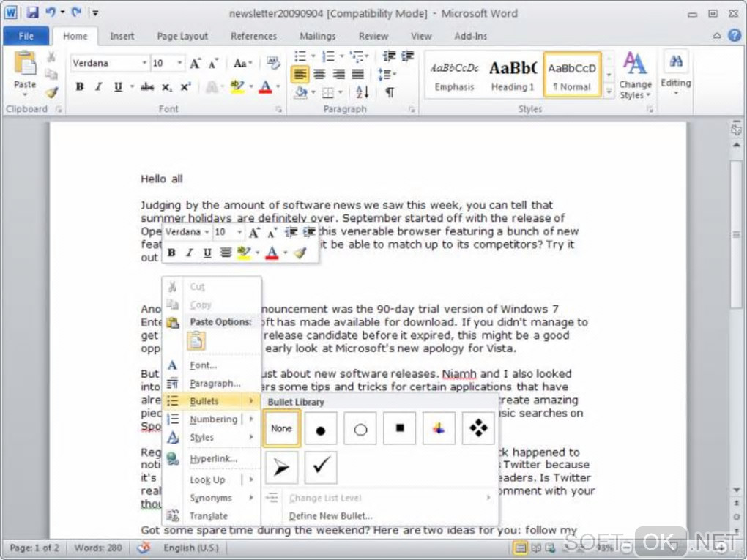Open the font name dropdown on the mini toolbar
747x560 pixels.
[207, 232]
